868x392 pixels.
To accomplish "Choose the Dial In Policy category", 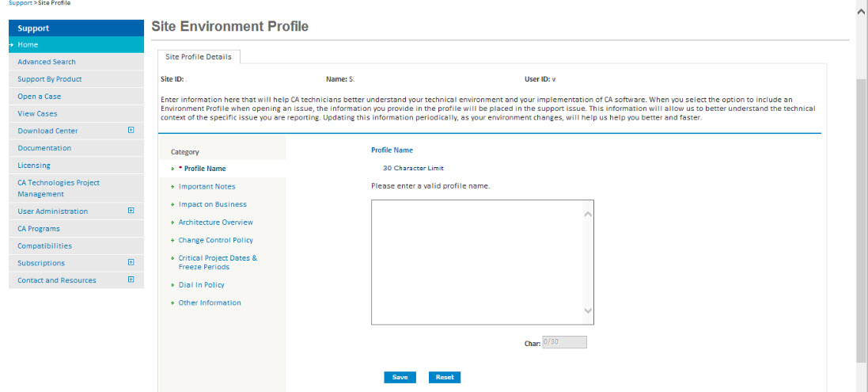I will pyautogui.click(x=201, y=284).
